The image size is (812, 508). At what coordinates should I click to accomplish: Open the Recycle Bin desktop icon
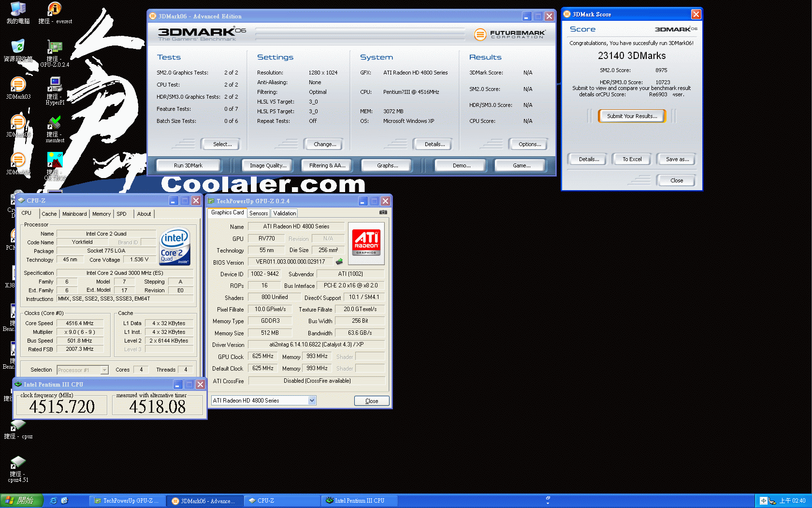[18, 47]
